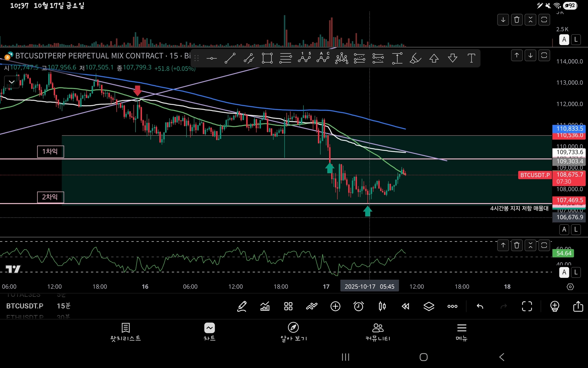Open the indicators chart icon
This screenshot has width=588, height=368.
pyautogui.click(x=265, y=306)
